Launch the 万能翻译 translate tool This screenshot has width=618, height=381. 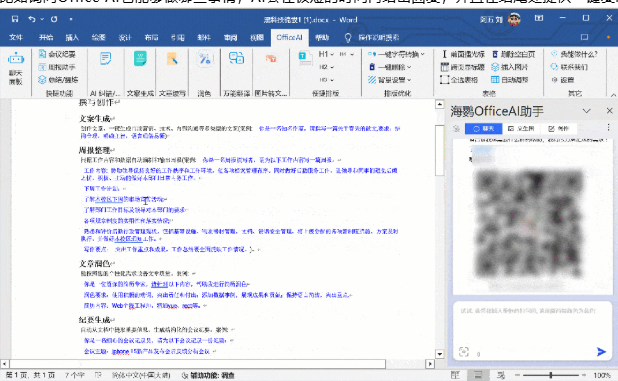[236, 58]
